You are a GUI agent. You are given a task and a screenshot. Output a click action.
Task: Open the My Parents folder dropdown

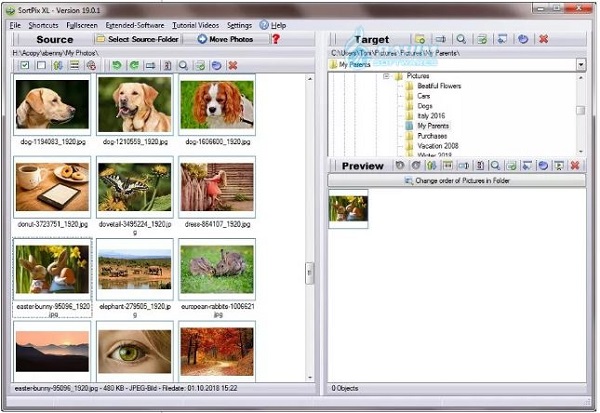581,64
